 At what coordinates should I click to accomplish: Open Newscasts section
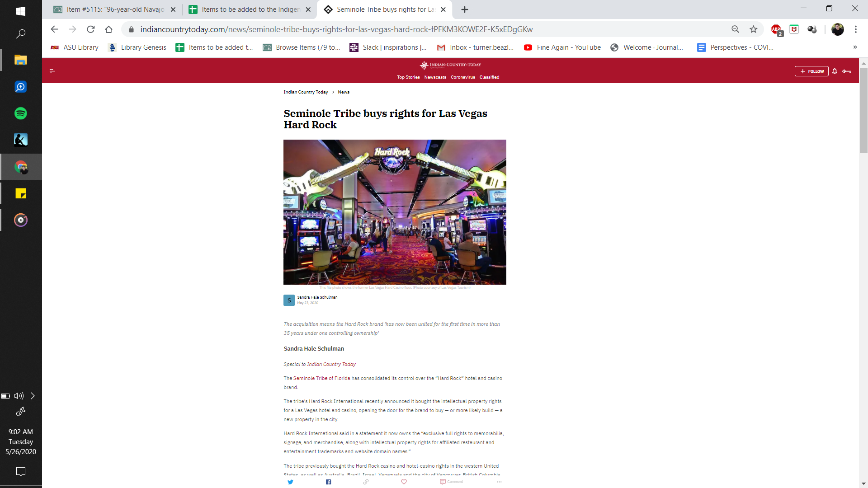[435, 77]
